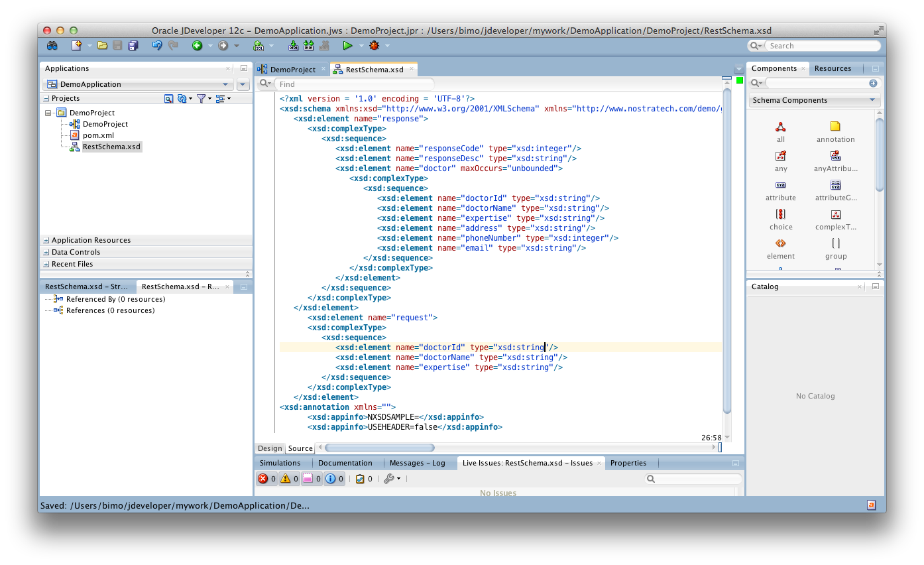
Task: Undo the last edit using the Undo icon
Action: tap(157, 45)
